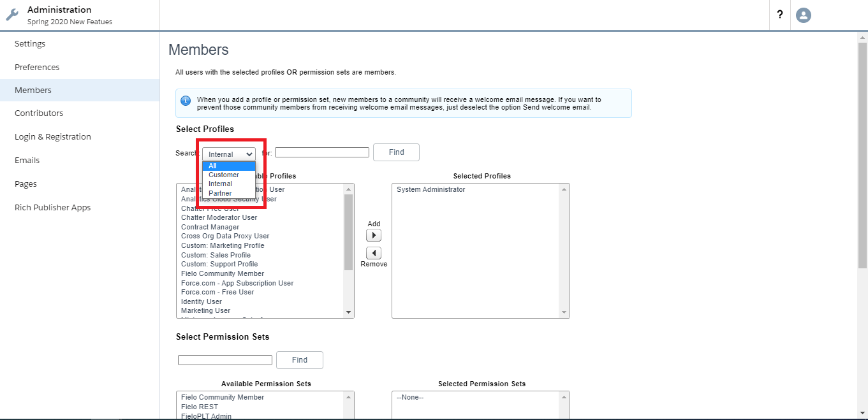
Task: Choose Customer in the search dropdown
Action: click(x=228, y=175)
